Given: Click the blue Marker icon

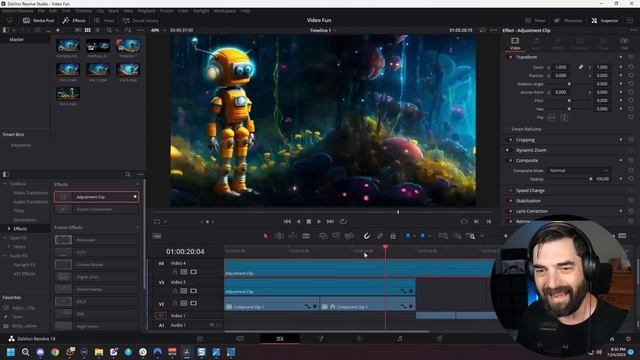Looking at the screenshot, I should (x=422, y=236).
